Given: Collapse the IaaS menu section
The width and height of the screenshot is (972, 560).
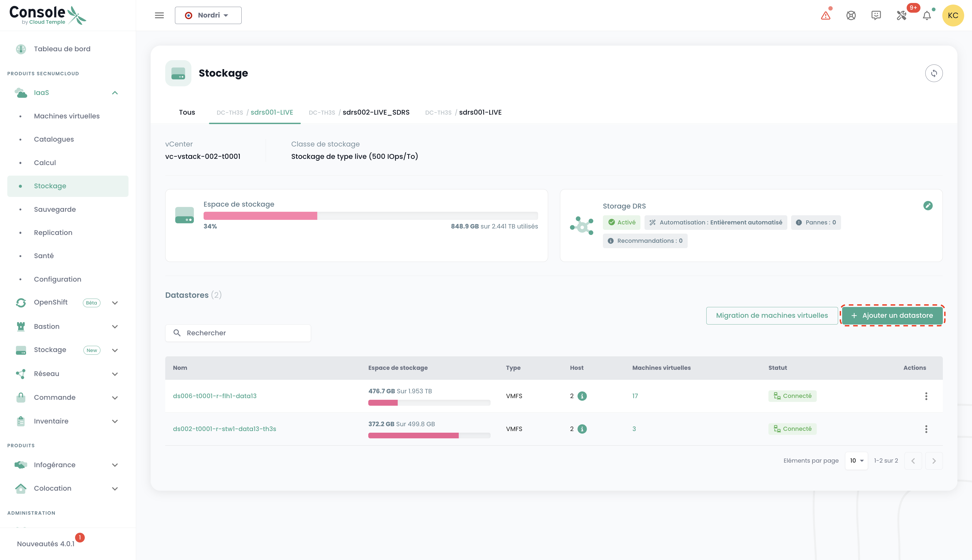Looking at the screenshot, I should (115, 93).
